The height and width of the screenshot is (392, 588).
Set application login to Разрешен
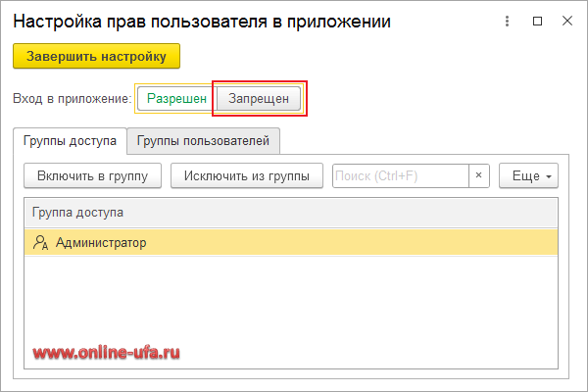point(176,98)
